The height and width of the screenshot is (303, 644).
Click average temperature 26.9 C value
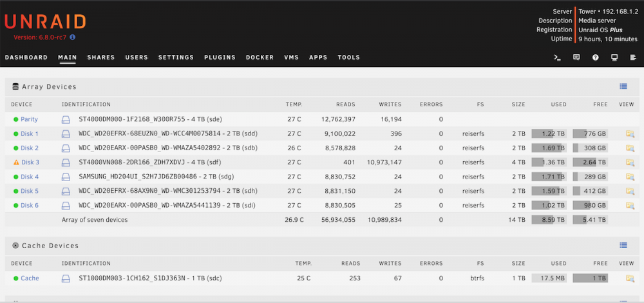coord(294,220)
